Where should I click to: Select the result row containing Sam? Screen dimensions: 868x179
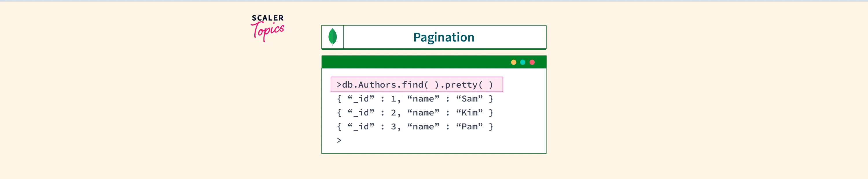(x=415, y=99)
